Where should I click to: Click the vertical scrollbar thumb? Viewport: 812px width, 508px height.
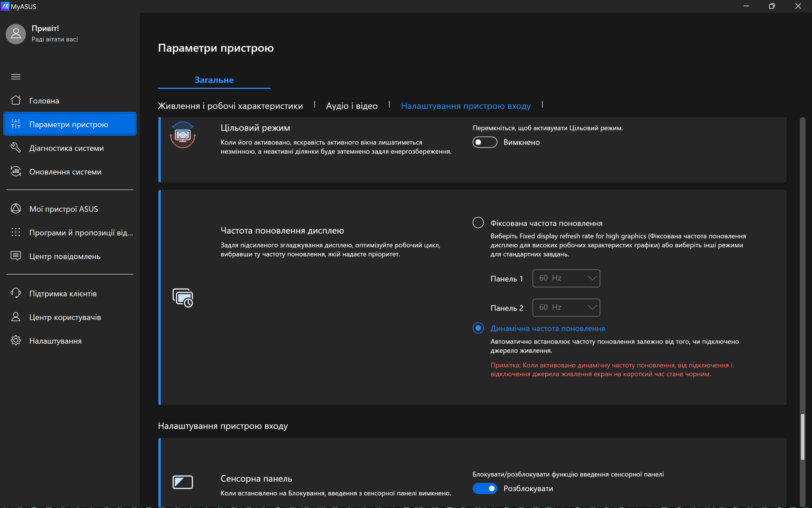[802, 436]
